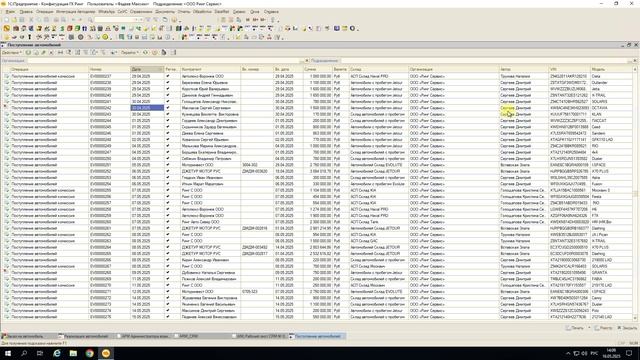Toggle Регл. checkmark in the X-TRAIL first row

click(x=168, y=95)
